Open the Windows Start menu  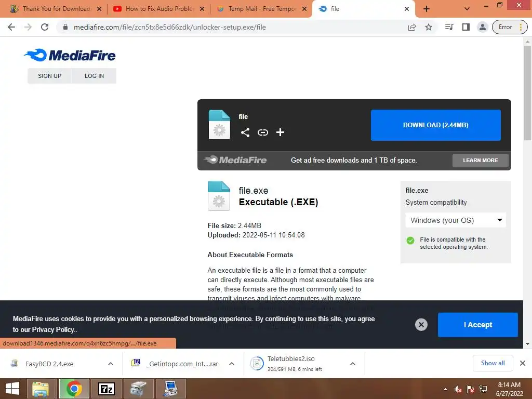click(x=12, y=389)
